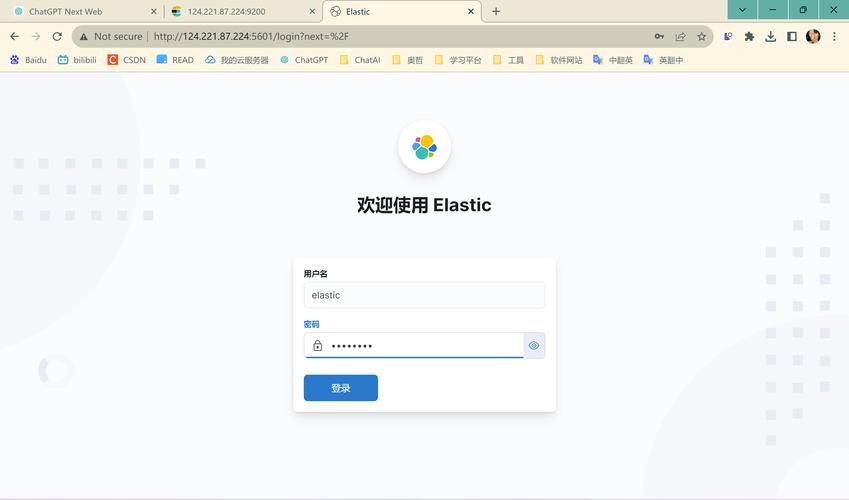Open the saved password key icon
The image size is (849, 500).
coord(659,36)
